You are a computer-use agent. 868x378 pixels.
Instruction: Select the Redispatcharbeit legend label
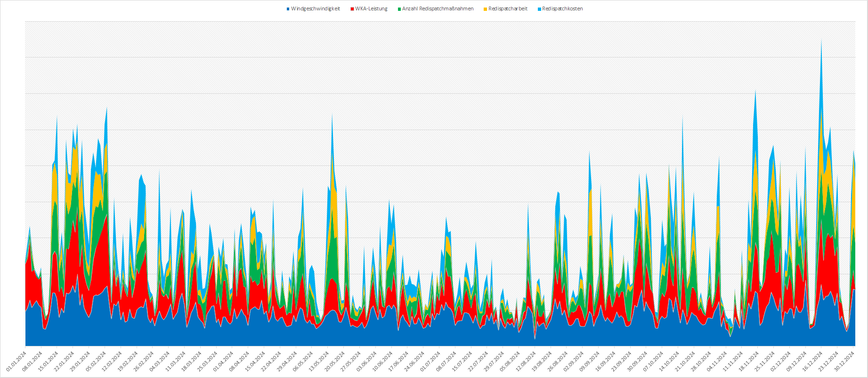pos(508,9)
